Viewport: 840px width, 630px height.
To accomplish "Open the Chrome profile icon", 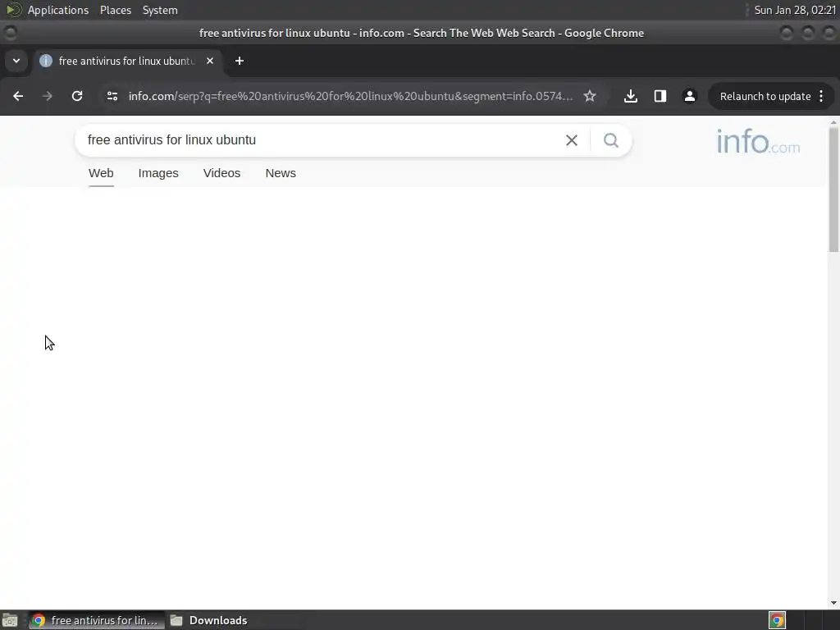I will pyautogui.click(x=689, y=97).
